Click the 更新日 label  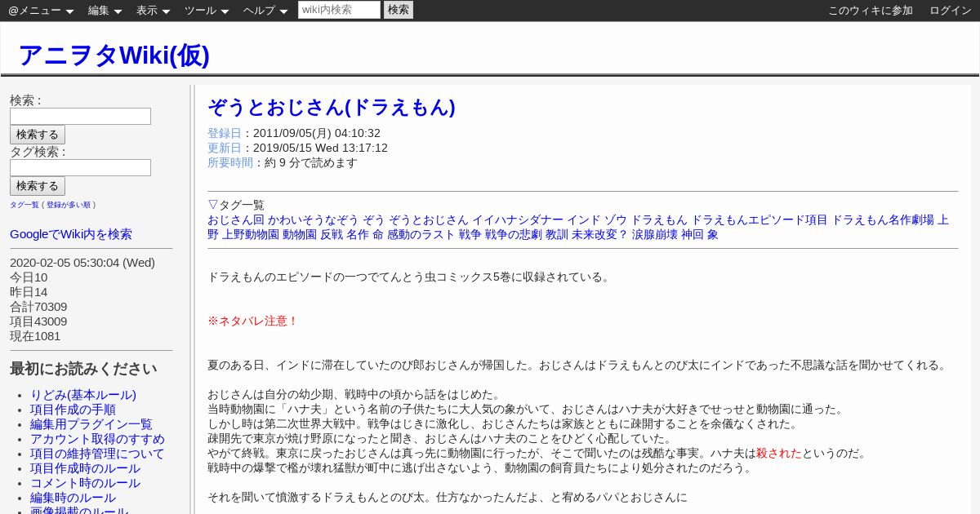225,148
